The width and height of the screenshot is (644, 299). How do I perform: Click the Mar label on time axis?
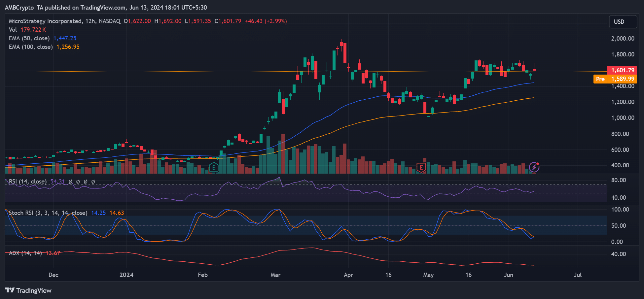pyautogui.click(x=275, y=275)
